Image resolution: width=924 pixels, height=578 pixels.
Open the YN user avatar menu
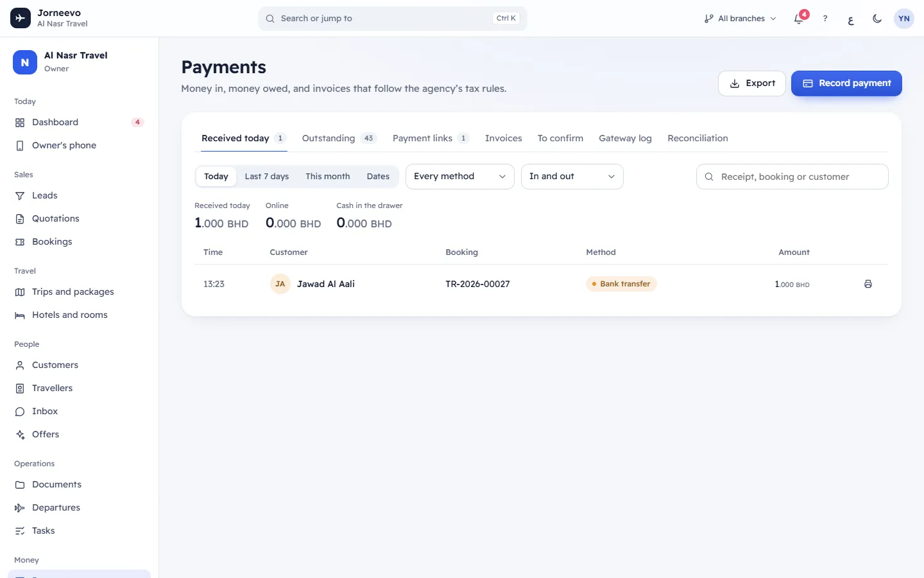(x=904, y=19)
